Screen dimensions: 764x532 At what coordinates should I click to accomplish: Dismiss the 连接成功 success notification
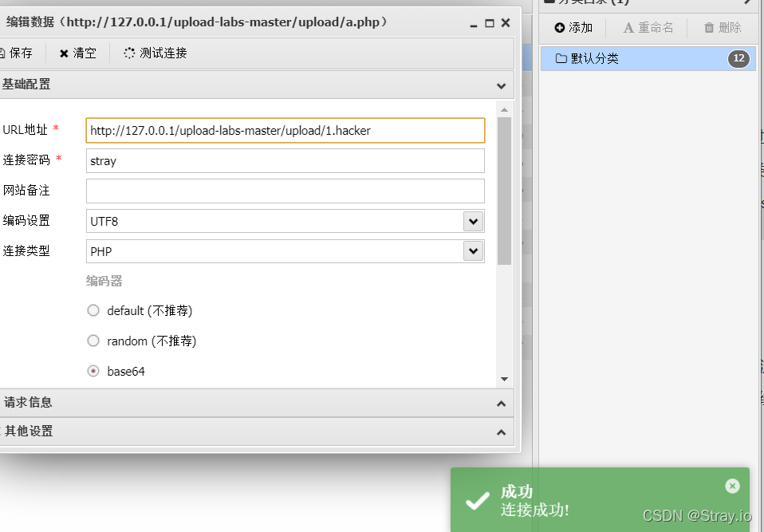coord(732,486)
